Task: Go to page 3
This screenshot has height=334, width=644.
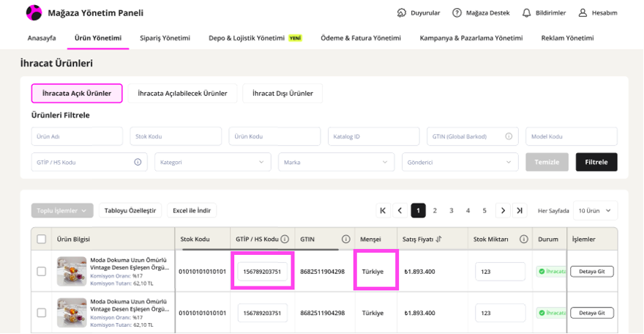Action: 451,211
